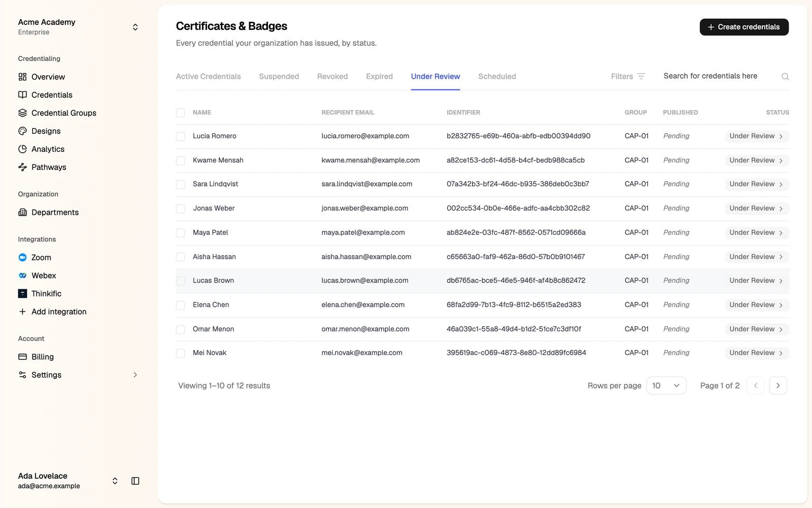
Task: Expand the Settings submenu chevron
Action: [x=135, y=375]
